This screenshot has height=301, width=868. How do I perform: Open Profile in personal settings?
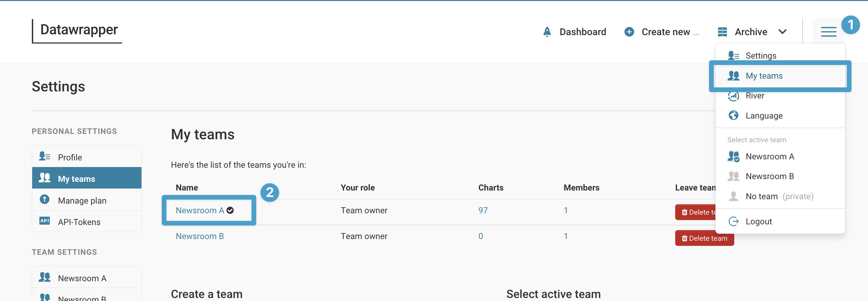[86, 157]
